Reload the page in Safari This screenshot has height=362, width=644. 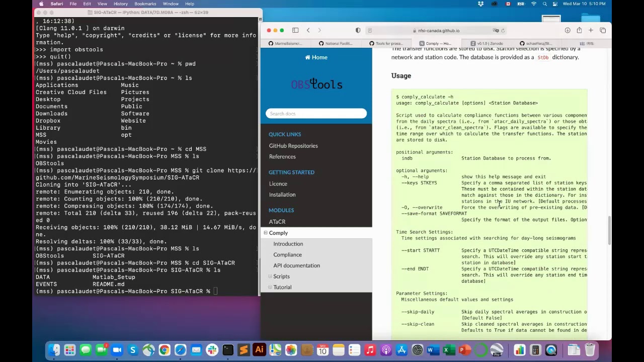tap(503, 31)
